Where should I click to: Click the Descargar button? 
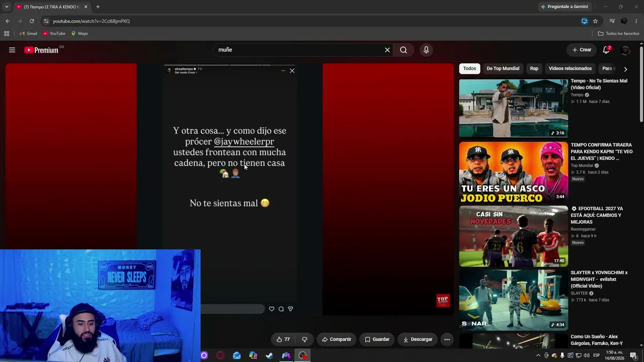[x=418, y=339]
